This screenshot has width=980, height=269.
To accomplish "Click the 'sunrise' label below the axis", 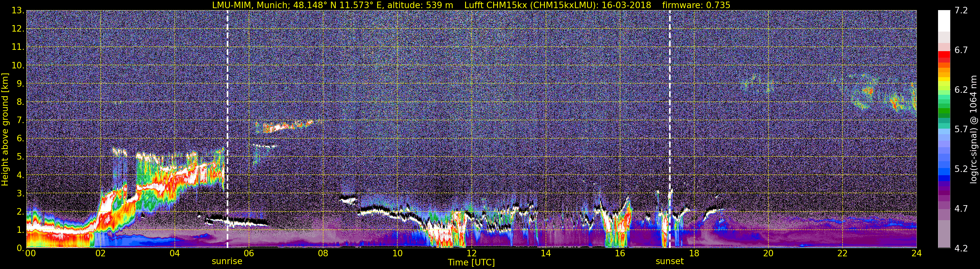I will (x=227, y=262).
